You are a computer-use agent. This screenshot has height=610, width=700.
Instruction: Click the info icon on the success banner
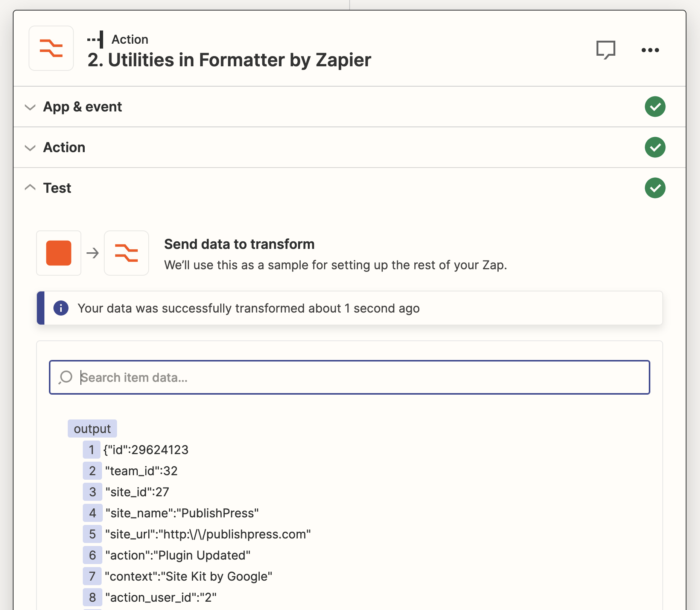[x=61, y=308]
